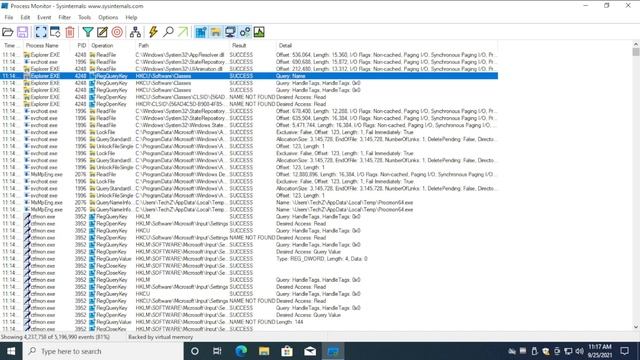Click the vertical scrollbar thumb
This screenshot has height=360, width=640.
tap(636, 52)
